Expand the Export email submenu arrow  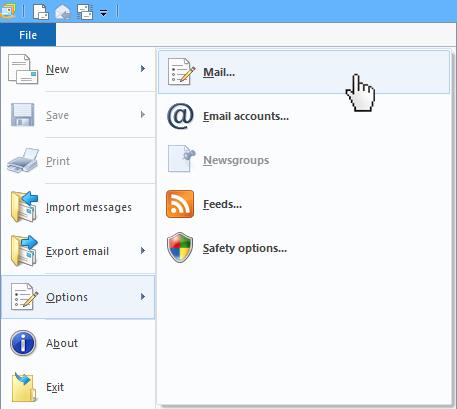(x=143, y=251)
